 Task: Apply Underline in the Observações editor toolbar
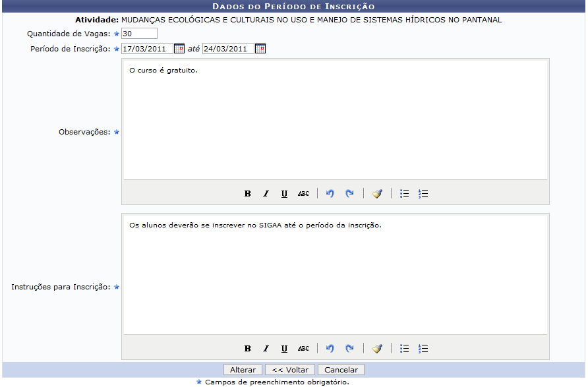point(285,194)
